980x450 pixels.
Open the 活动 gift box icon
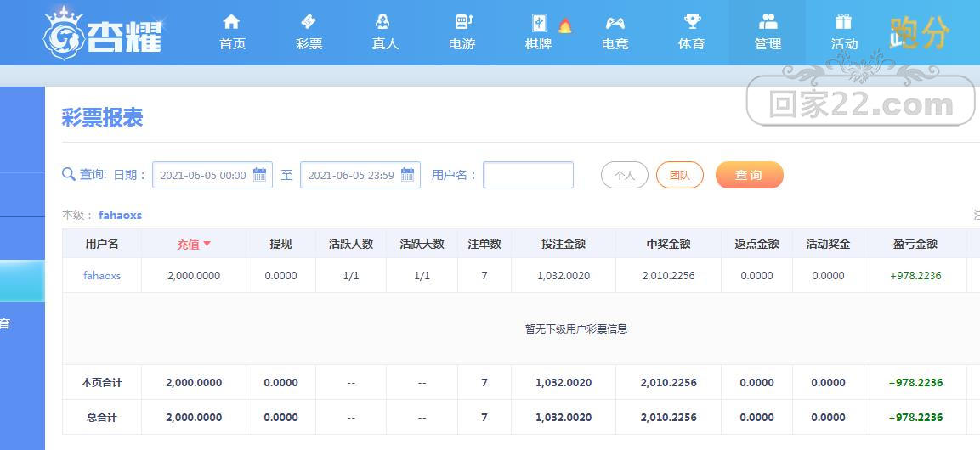pyautogui.click(x=844, y=22)
